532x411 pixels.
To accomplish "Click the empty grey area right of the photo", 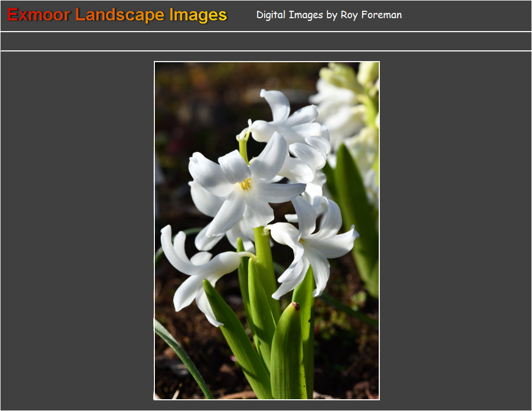I will pos(455,230).
